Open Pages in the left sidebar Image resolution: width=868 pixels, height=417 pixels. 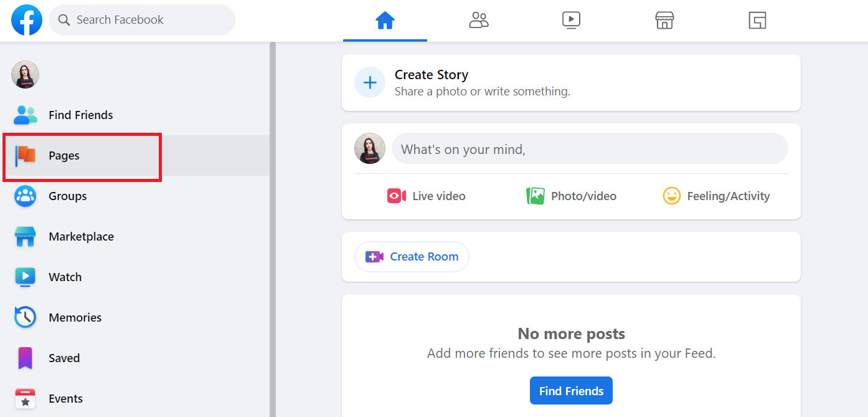[64, 155]
